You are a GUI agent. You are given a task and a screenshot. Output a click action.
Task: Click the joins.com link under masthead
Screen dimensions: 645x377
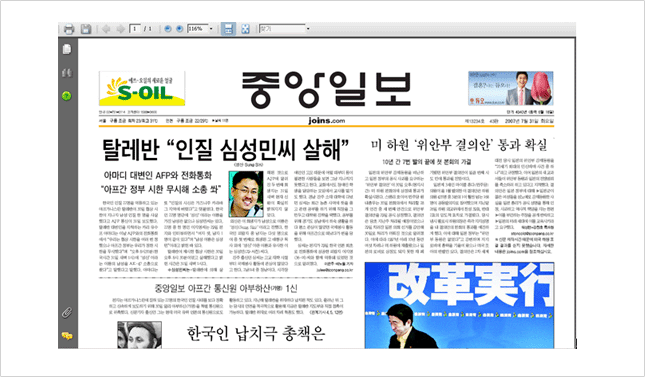(327, 121)
